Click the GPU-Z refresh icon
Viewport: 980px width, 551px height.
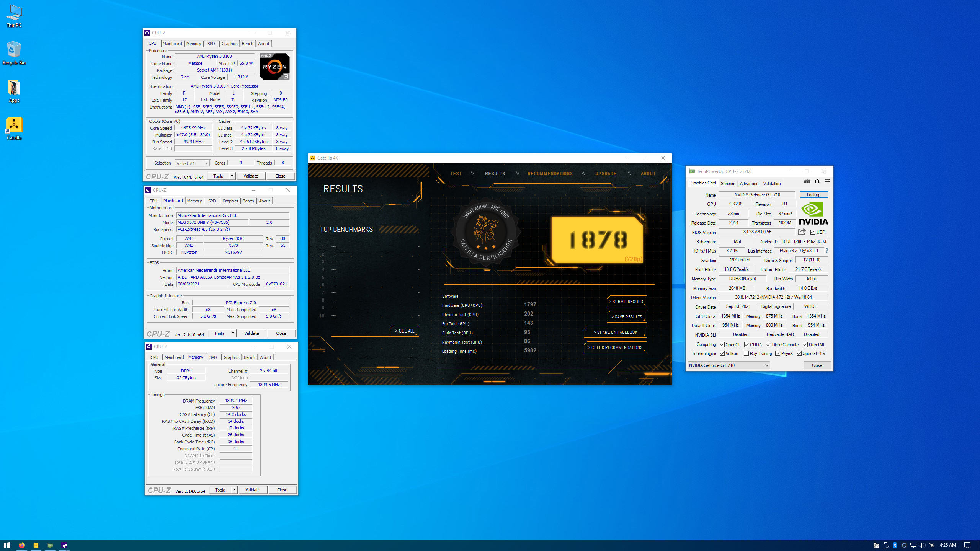[x=817, y=181]
